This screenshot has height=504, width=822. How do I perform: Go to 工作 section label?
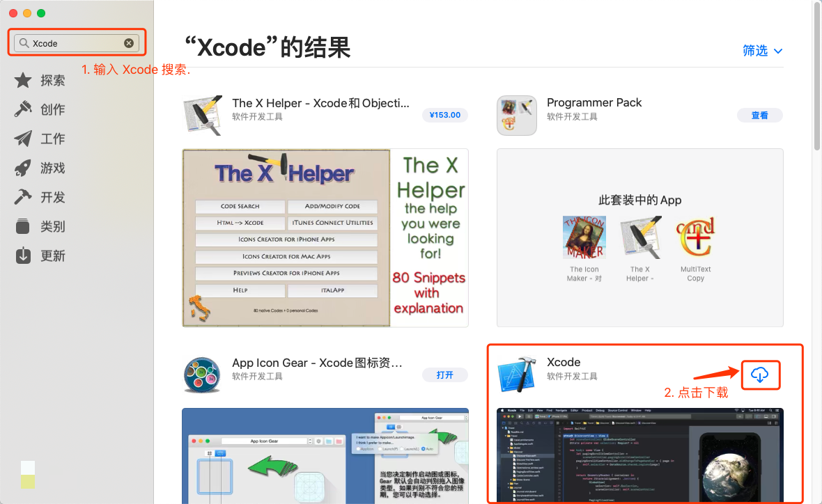[52, 139]
